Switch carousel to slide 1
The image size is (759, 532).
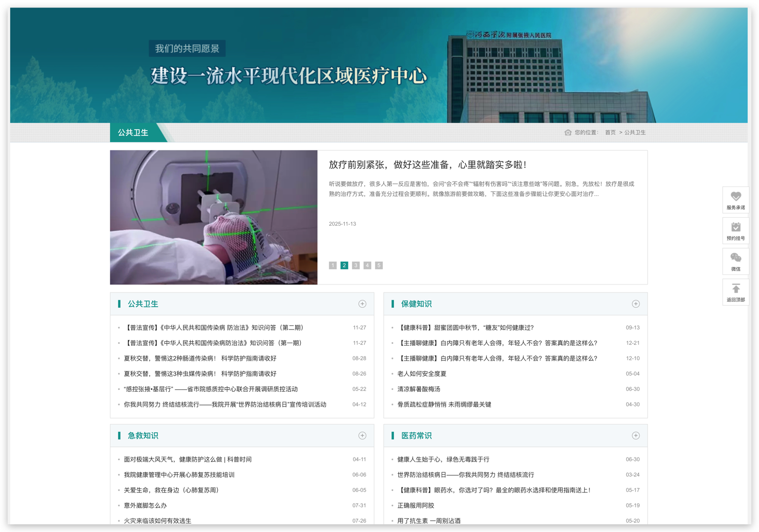click(x=333, y=265)
